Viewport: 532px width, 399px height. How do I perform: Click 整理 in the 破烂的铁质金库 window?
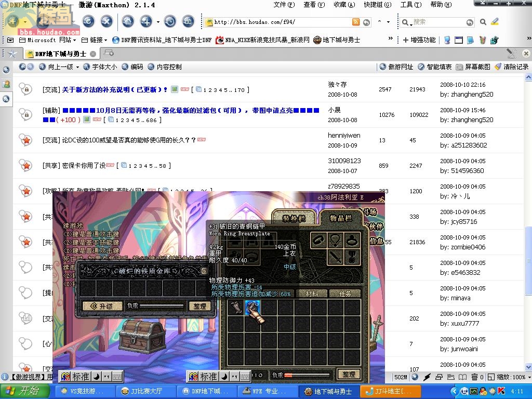(199, 306)
